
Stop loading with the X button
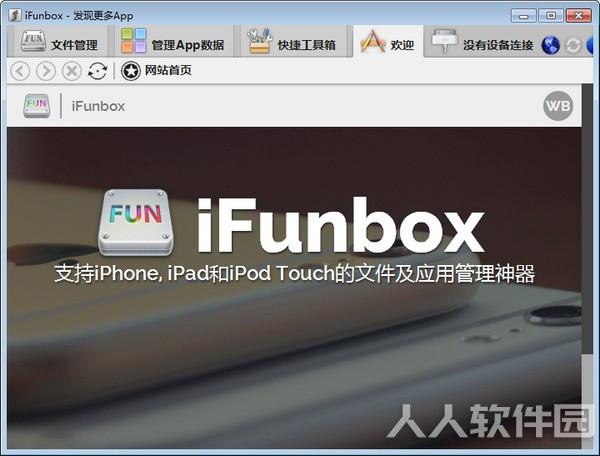pyautogui.click(x=72, y=71)
